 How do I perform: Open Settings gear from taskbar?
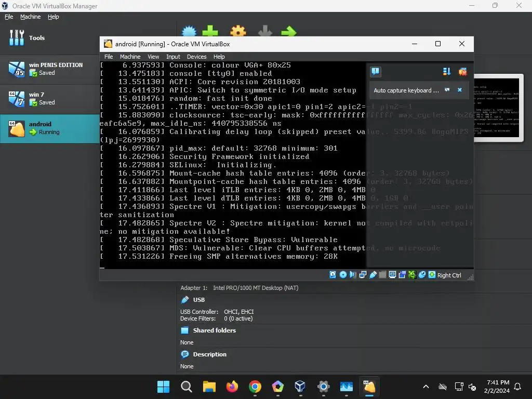click(x=323, y=387)
